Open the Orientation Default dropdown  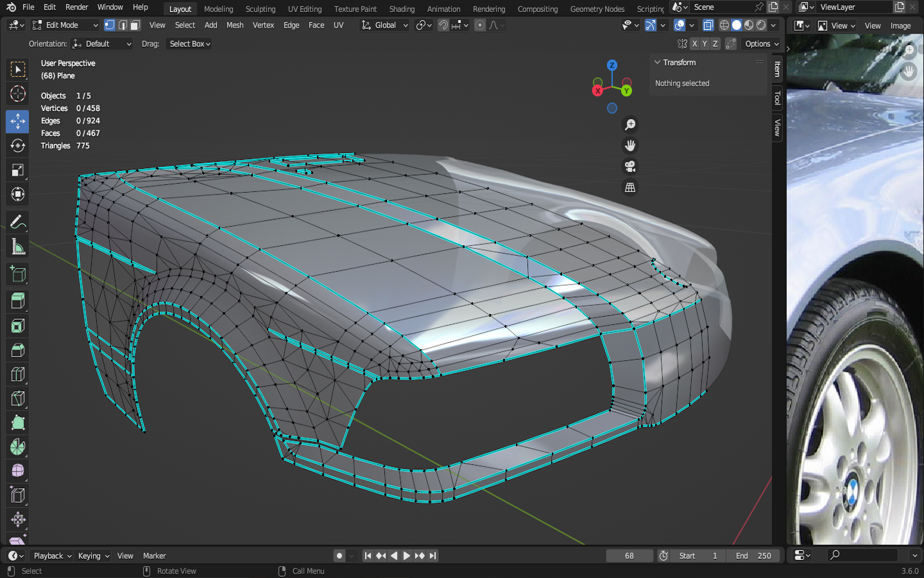[x=102, y=44]
